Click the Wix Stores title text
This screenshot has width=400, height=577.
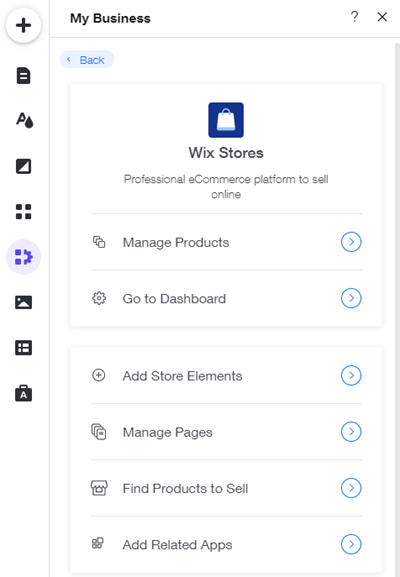226,153
